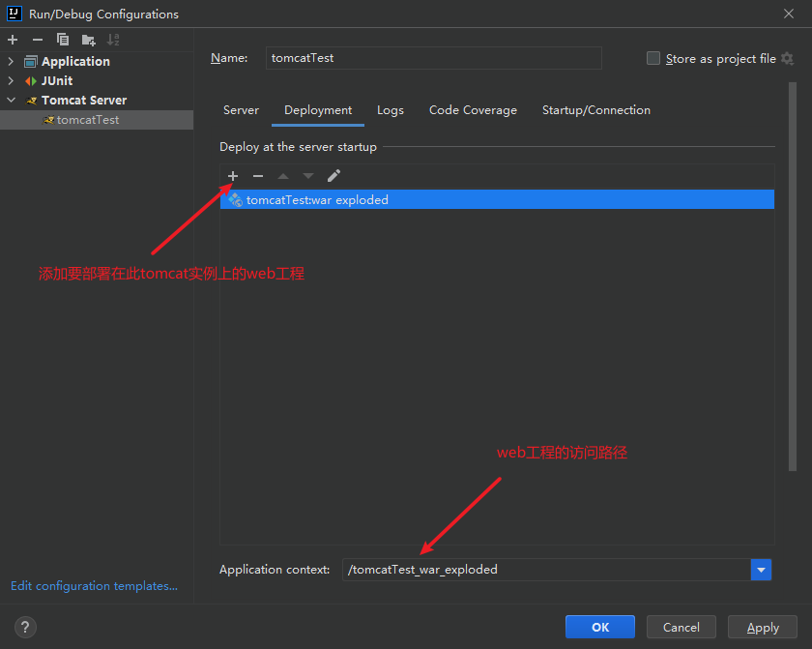812x649 pixels.
Task: Collapse the Tomcat Server node
Action: [x=12, y=101]
